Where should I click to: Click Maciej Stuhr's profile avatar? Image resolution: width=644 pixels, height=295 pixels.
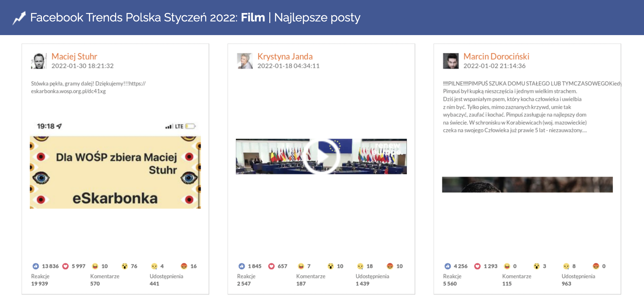point(39,61)
